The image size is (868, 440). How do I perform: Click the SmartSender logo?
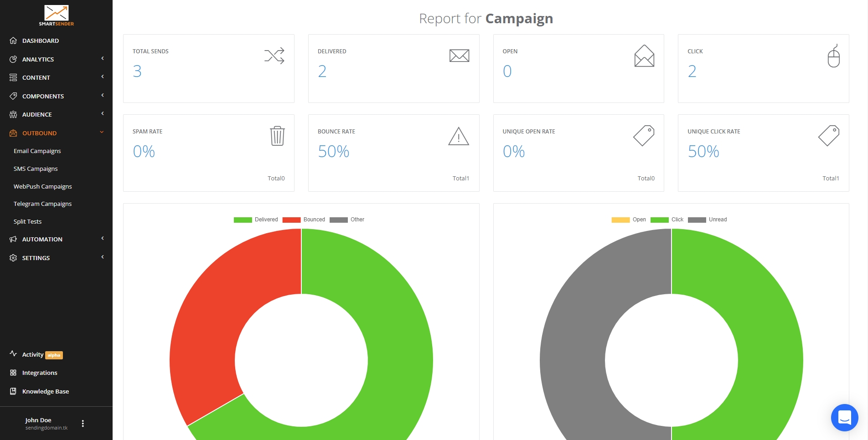click(x=56, y=15)
